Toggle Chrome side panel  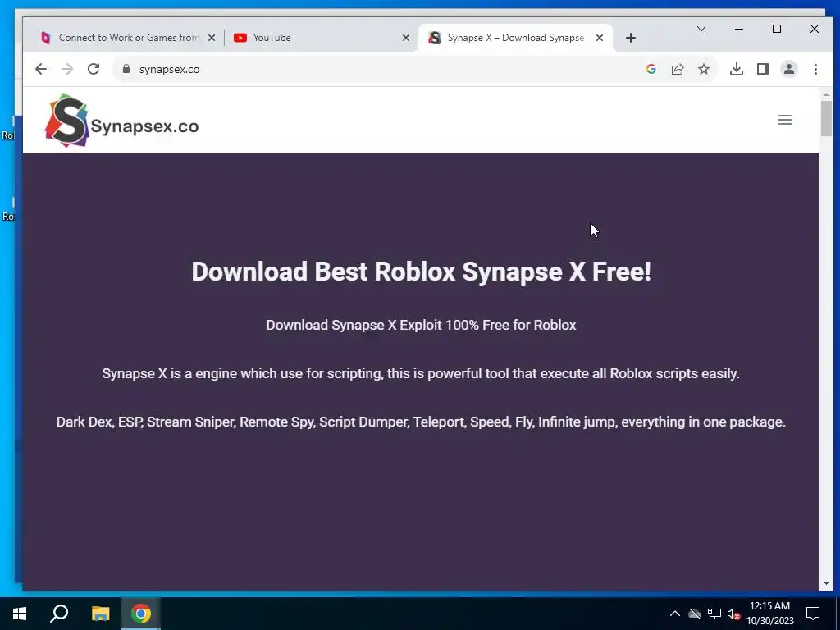click(x=762, y=69)
